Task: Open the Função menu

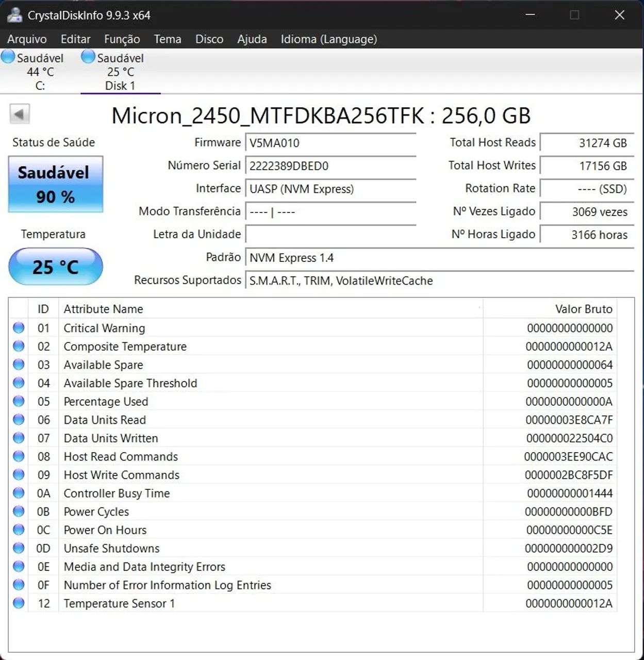Action: (122, 39)
